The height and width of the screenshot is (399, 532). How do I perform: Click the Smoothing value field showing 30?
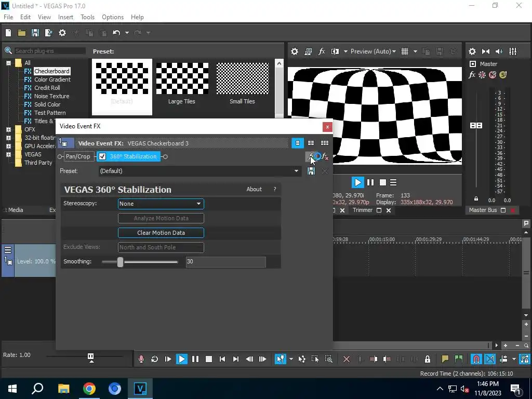coord(225,262)
